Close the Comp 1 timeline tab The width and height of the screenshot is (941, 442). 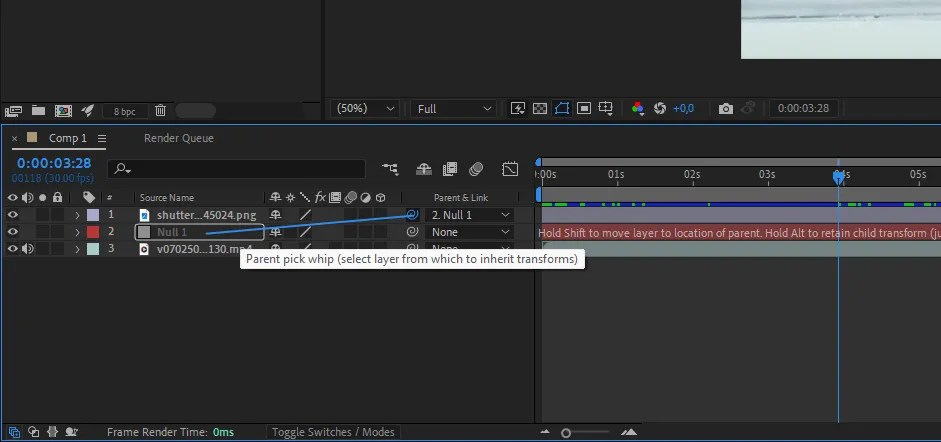(x=14, y=139)
